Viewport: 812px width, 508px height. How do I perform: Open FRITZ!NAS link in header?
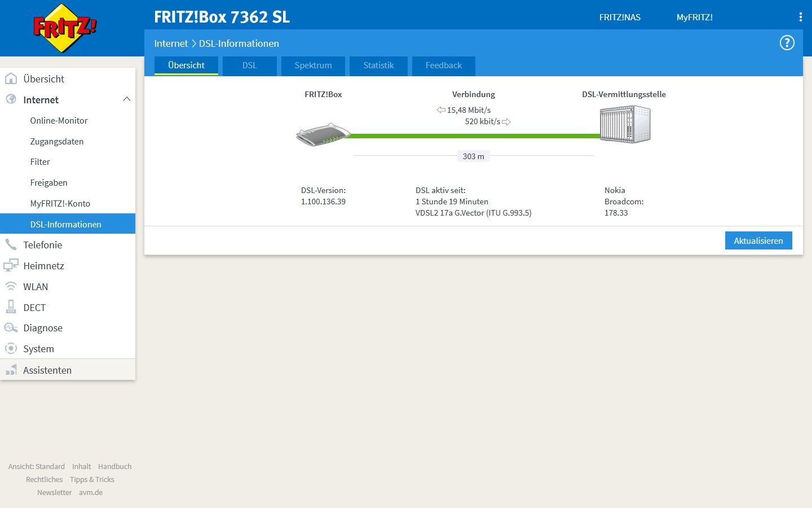(x=620, y=17)
